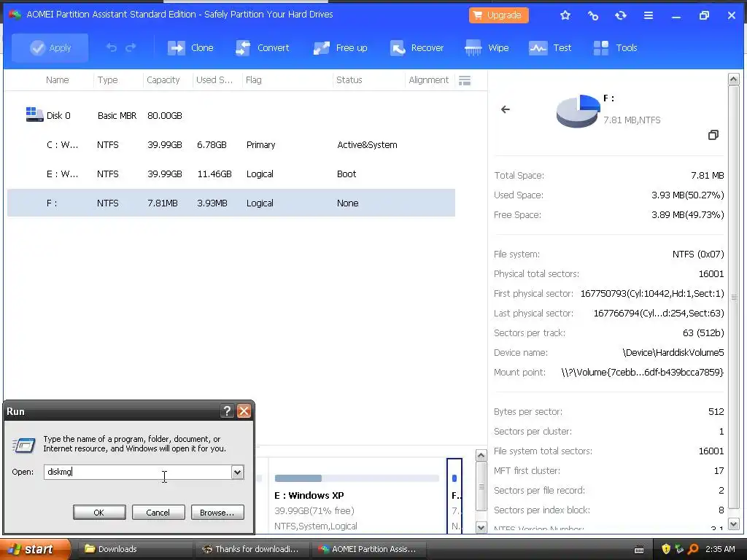This screenshot has width=747, height=560.
Task: Click the keyboard tray icon
Action: coord(639,550)
